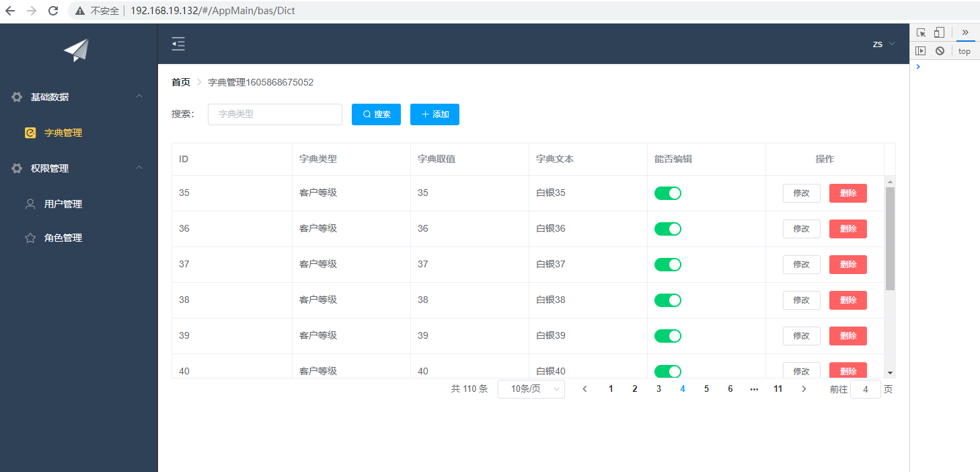Collapse the 基础数据 menu chevron

tap(139, 96)
